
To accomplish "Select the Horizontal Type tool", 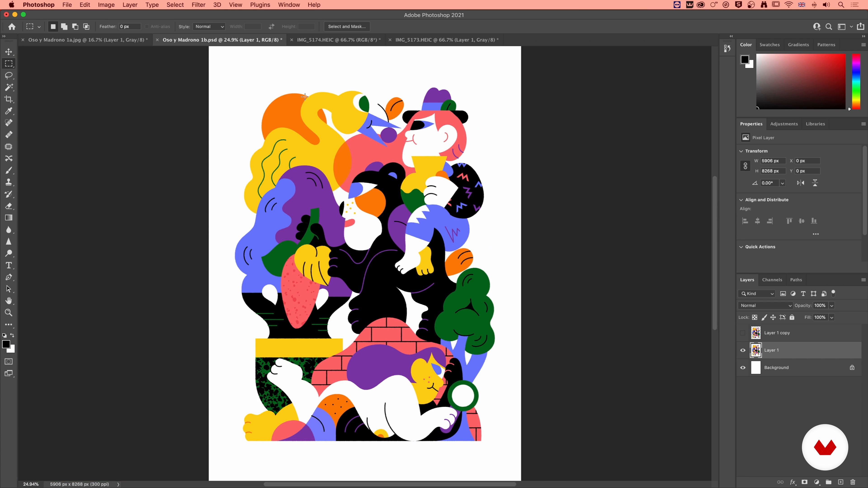I will coord(9,265).
